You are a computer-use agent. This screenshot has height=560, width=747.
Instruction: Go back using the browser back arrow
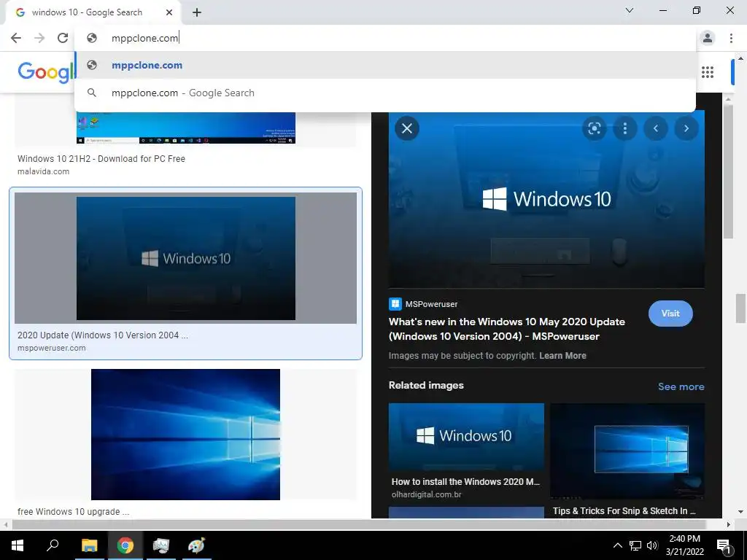16,38
